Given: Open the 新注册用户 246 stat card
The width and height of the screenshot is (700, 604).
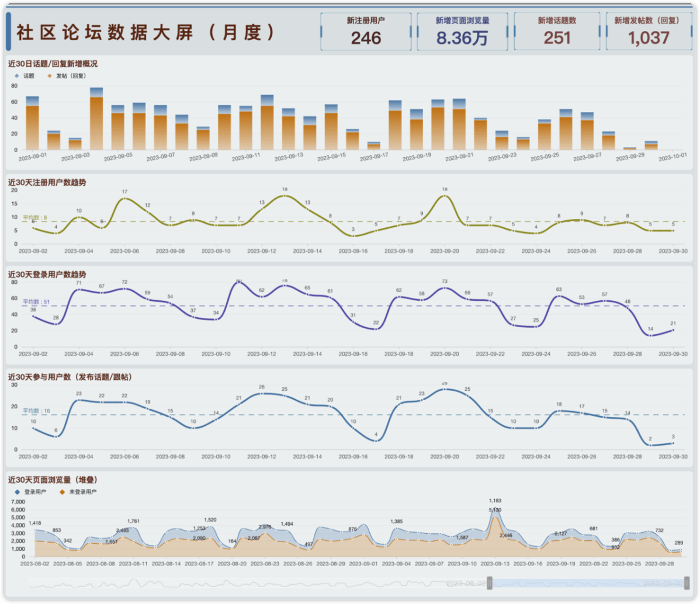Looking at the screenshot, I should pos(366,31).
